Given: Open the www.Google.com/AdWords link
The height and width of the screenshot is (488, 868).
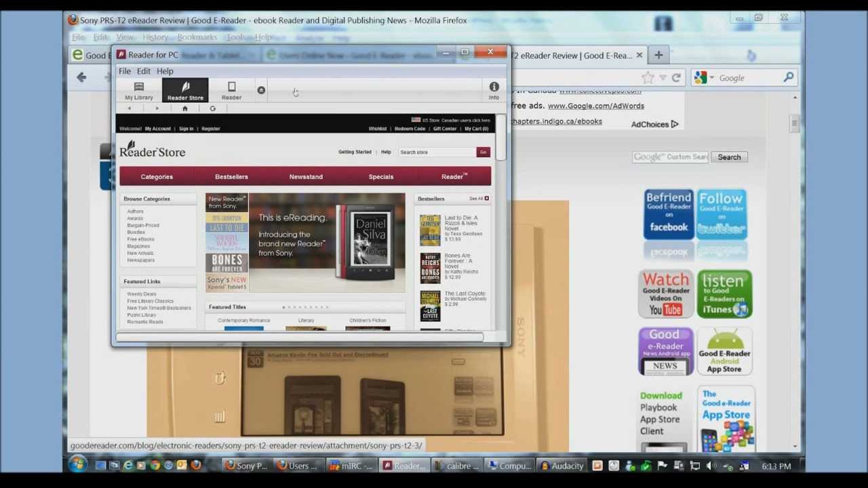Looking at the screenshot, I should tap(595, 106).
